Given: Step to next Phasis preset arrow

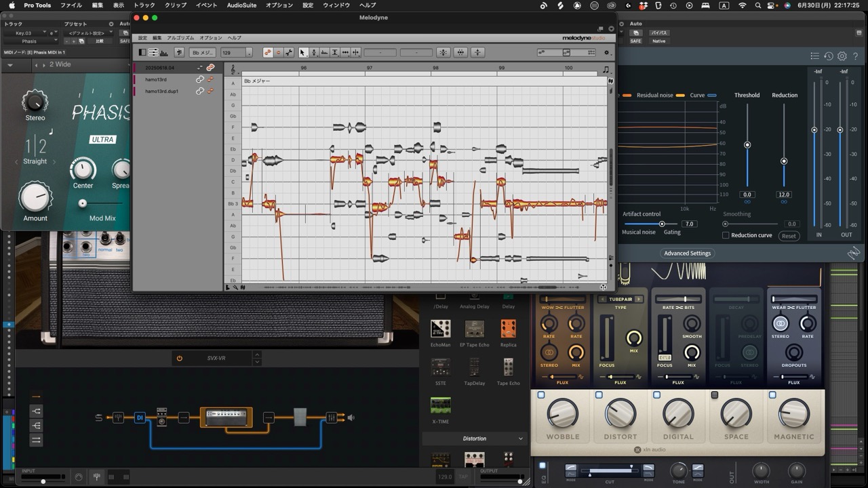Looking at the screenshot, I should pos(43,65).
